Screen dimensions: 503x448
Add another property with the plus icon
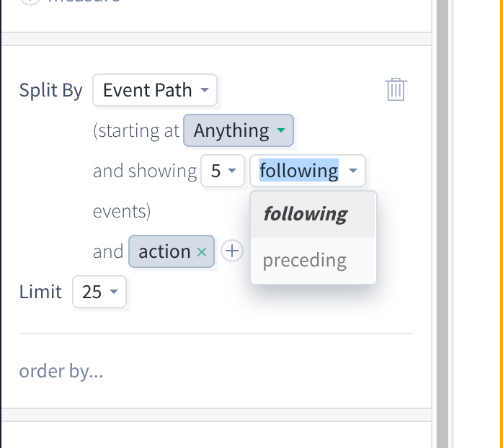click(232, 251)
